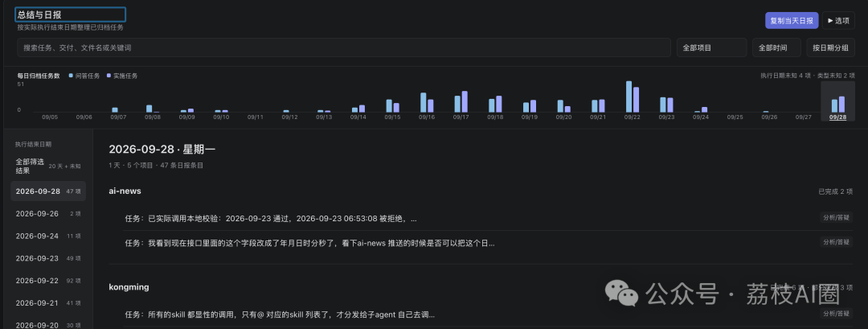Viewport: 868px width, 329px height.
Task: Click the 复制当天日报 button
Action: (791, 20)
